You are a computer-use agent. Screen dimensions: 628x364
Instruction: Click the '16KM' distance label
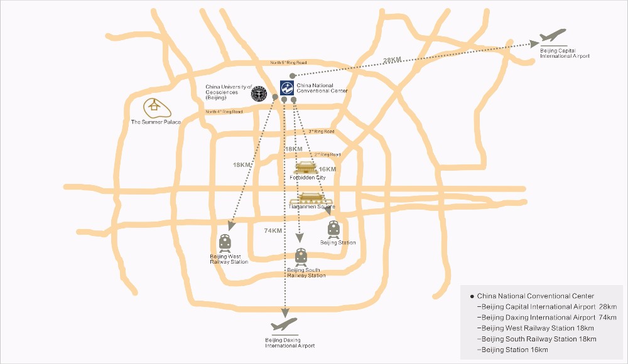point(327,169)
